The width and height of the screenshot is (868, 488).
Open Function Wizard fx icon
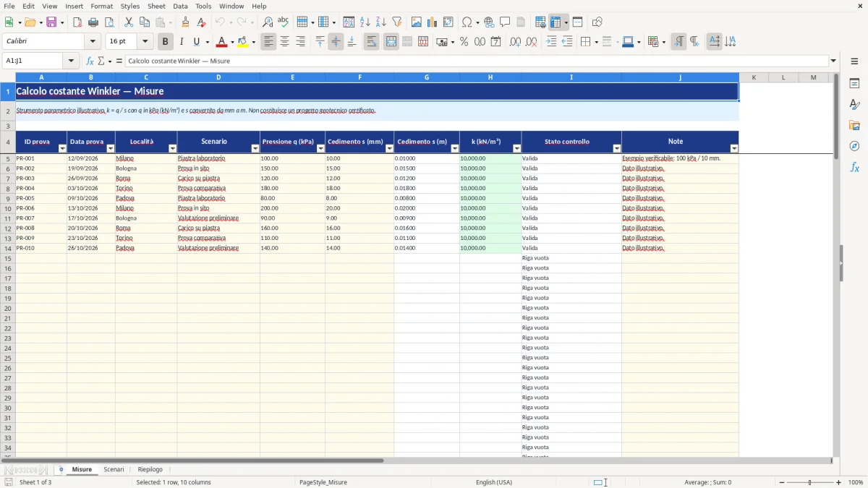(x=90, y=61)
